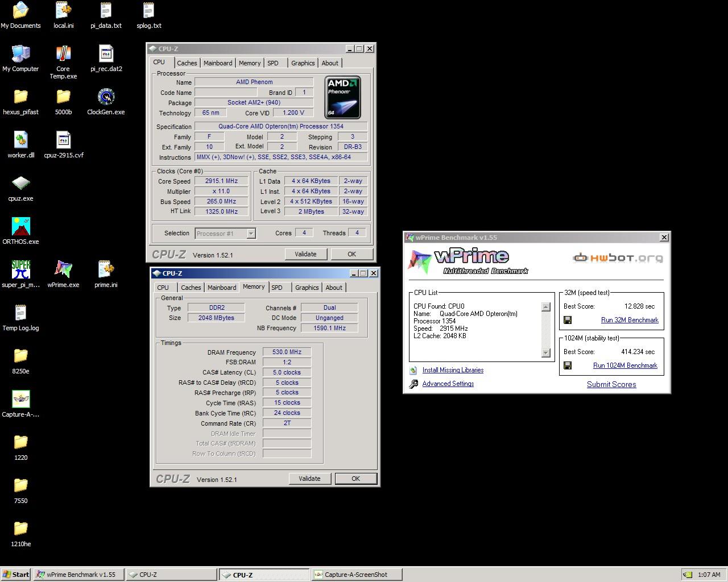Screen dimensions: 728x582
Task: Open Caches tab in lower CPU-Z window
Action: pyautogui.click(x=191, y=288)
